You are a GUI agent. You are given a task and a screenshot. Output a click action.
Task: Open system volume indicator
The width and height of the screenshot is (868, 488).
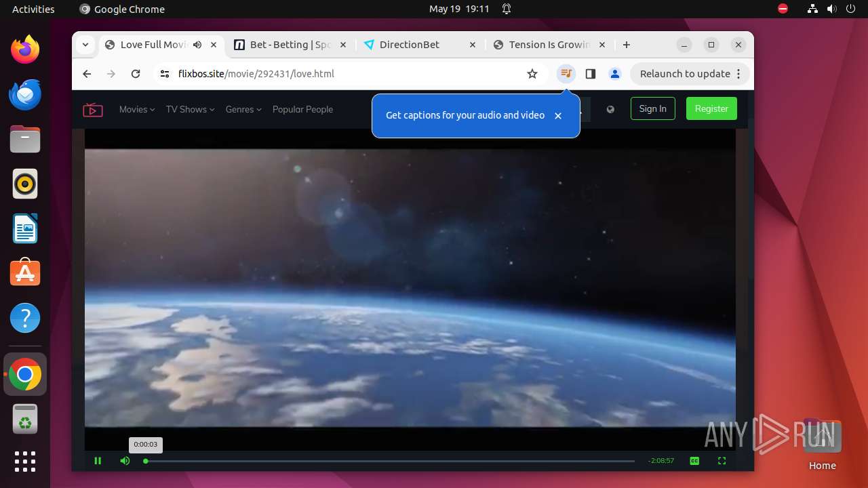[x=831, y=9]
